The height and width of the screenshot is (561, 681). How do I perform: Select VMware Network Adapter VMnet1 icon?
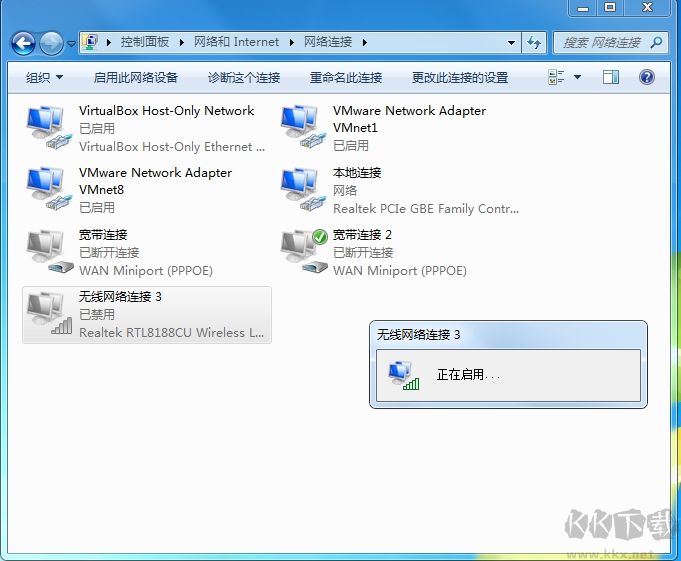tap(303, 127)
